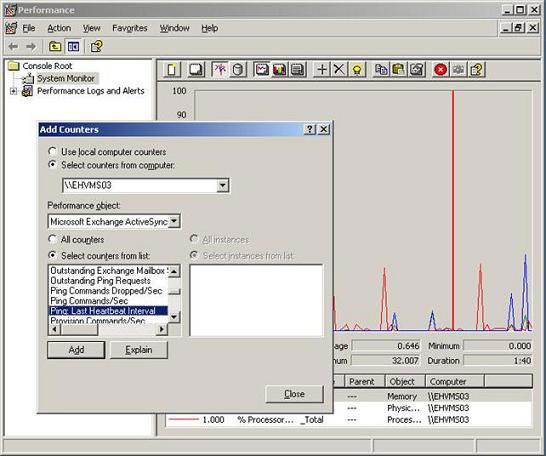Select View Log Data cylinder icon
Viewport: 546px width, 456px height.
tap(238, 70)
